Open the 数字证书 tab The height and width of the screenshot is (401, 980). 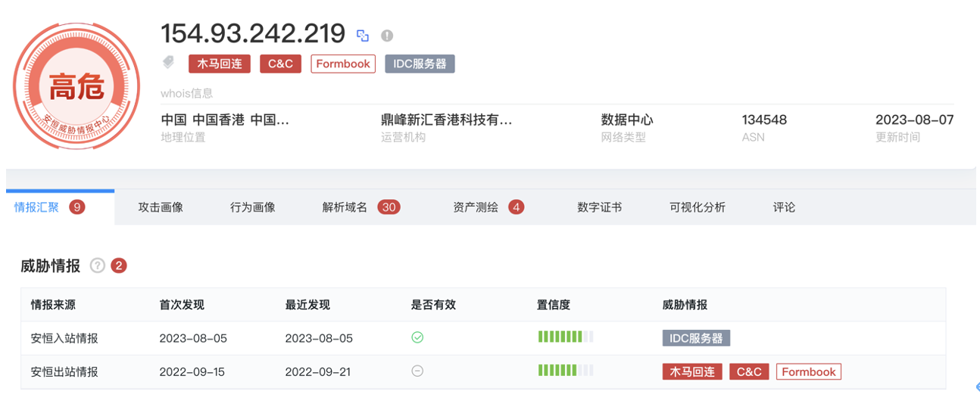[x=599, y=207]
